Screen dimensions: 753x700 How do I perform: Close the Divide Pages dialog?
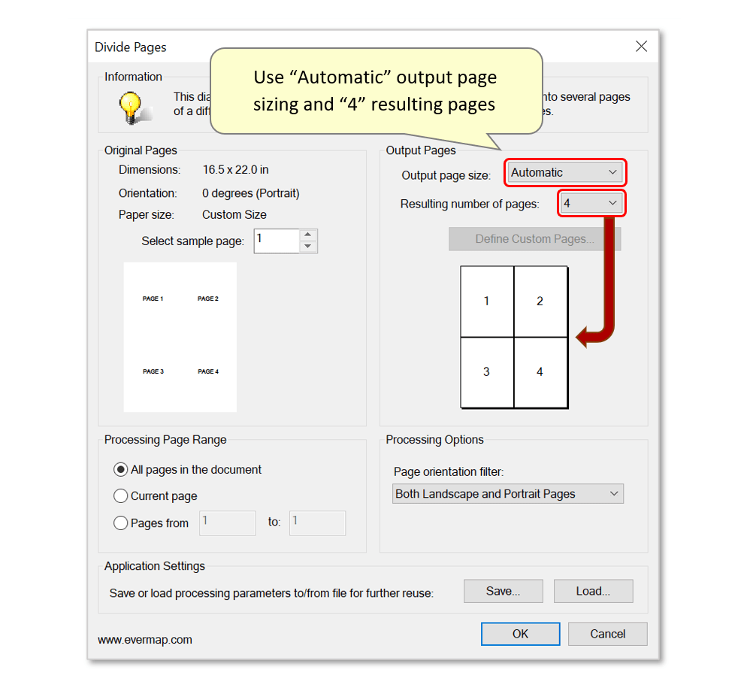click(641, 46)
